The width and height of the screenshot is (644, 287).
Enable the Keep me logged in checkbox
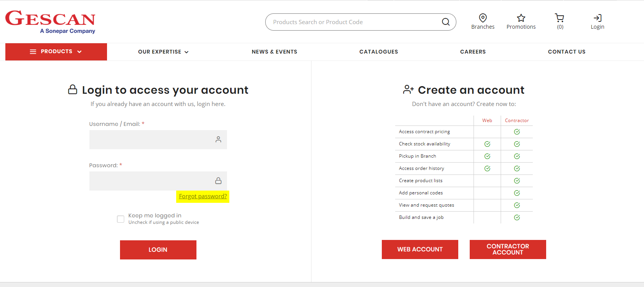tap(120, 219)
